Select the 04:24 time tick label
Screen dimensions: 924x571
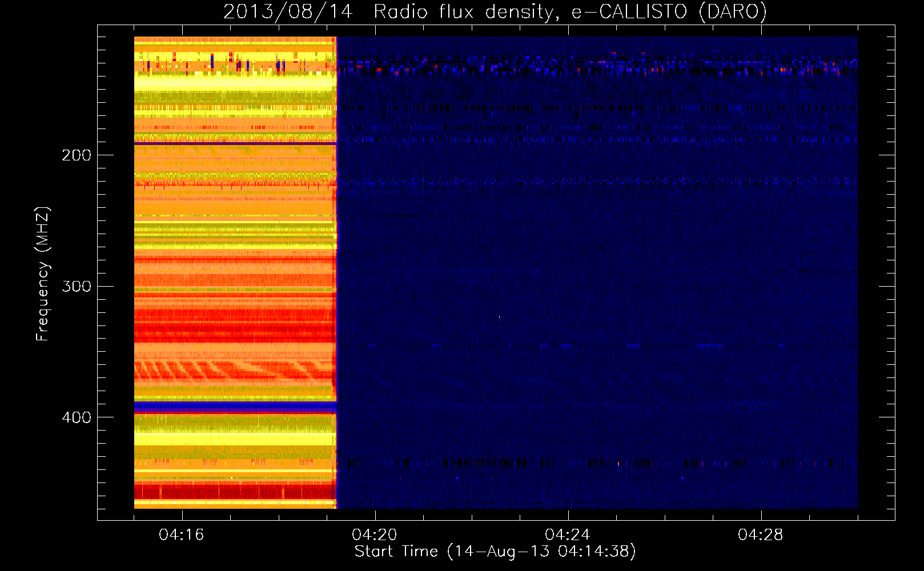pos(568,535)
